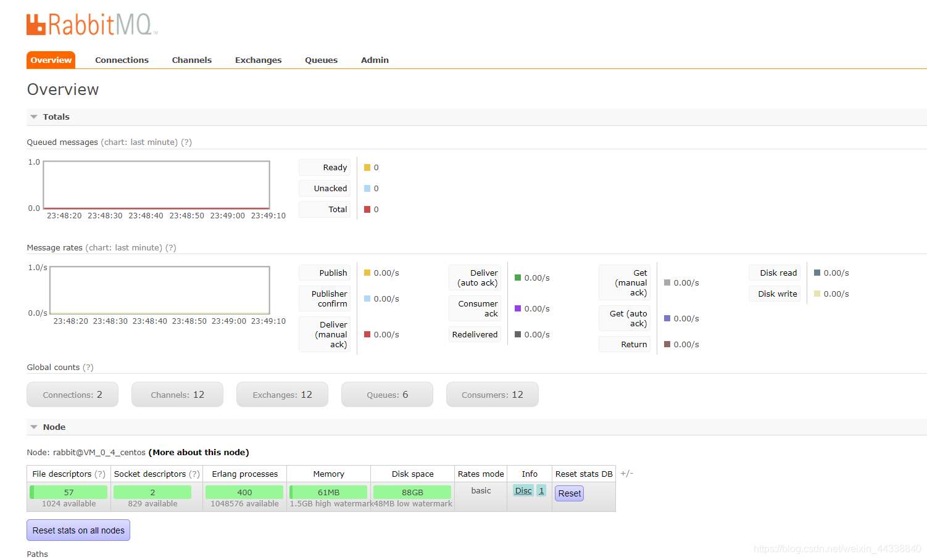
Task: Click the File descriptors bar showing 57
Action: pos(69,492)
